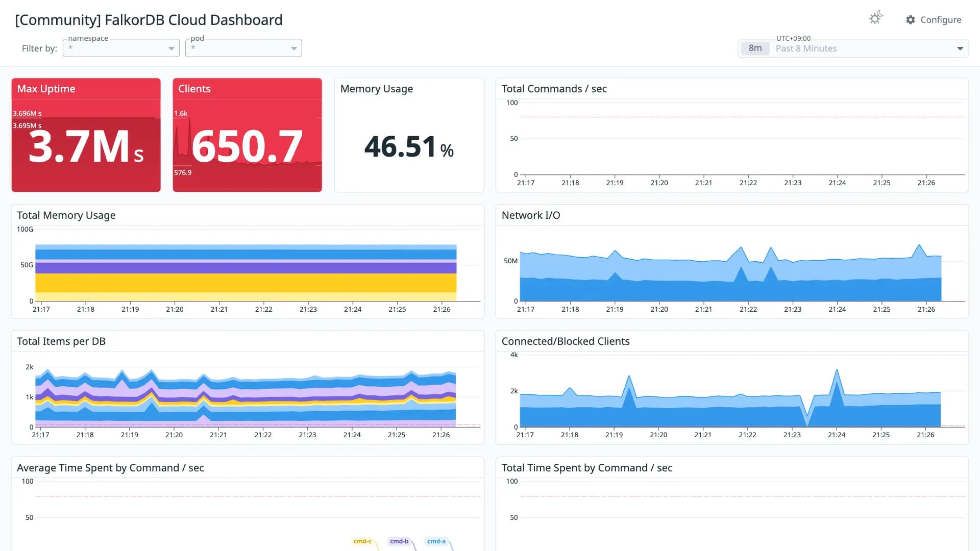The width and height of the screenshot is (980, 551).
Task: Open the Past 8 Minutes time range dropdown
Action: click(853, 48)
